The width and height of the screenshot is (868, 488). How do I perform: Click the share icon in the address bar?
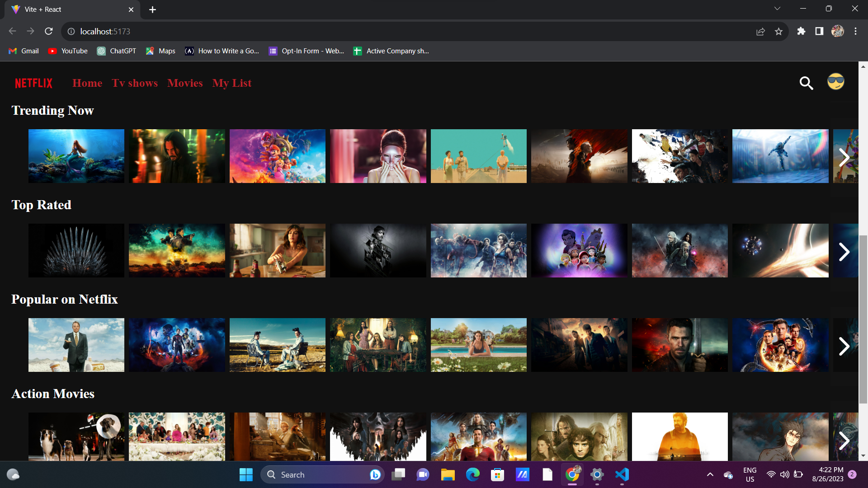click(761, 31)
